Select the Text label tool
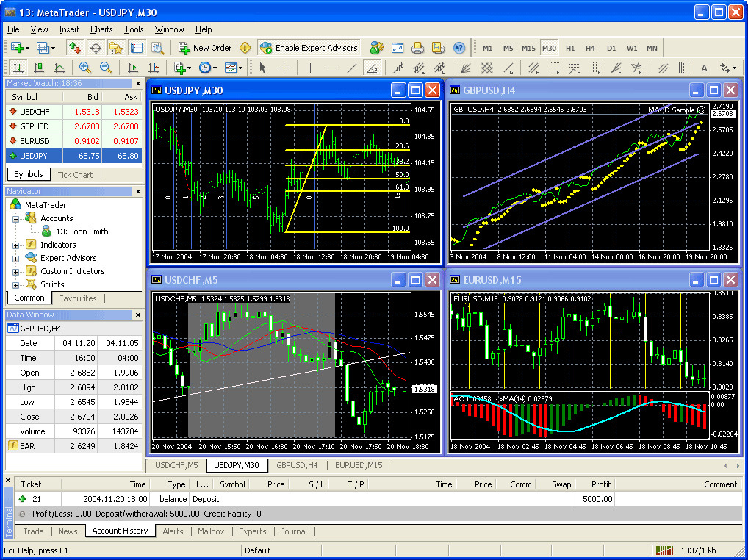This screenshot has height=560, width=748. tap(705, 68)
